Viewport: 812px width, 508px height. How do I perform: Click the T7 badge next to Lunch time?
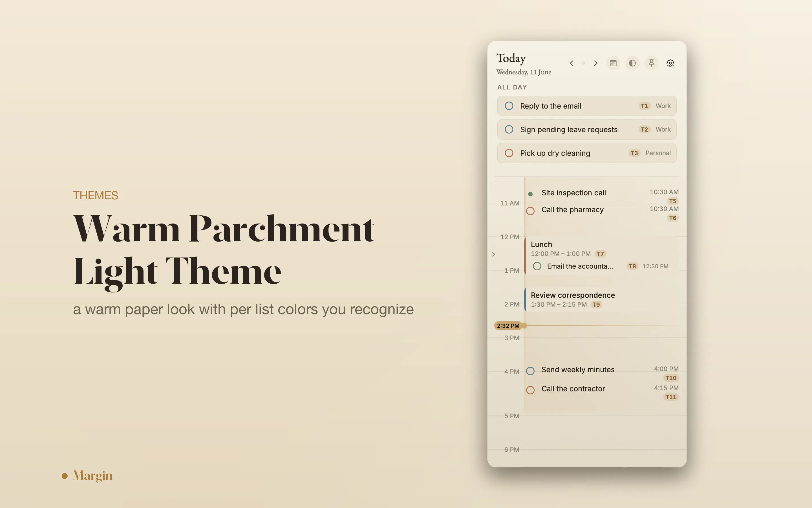(600, 254)
